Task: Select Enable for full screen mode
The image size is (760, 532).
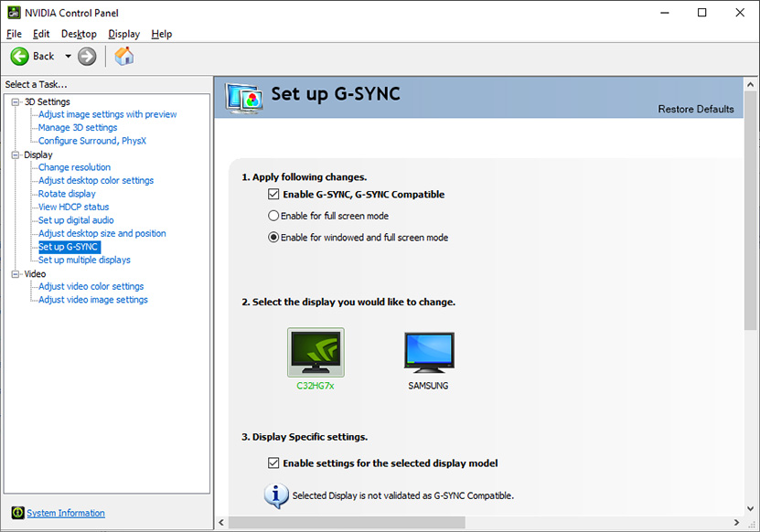Action: point(273,216)
